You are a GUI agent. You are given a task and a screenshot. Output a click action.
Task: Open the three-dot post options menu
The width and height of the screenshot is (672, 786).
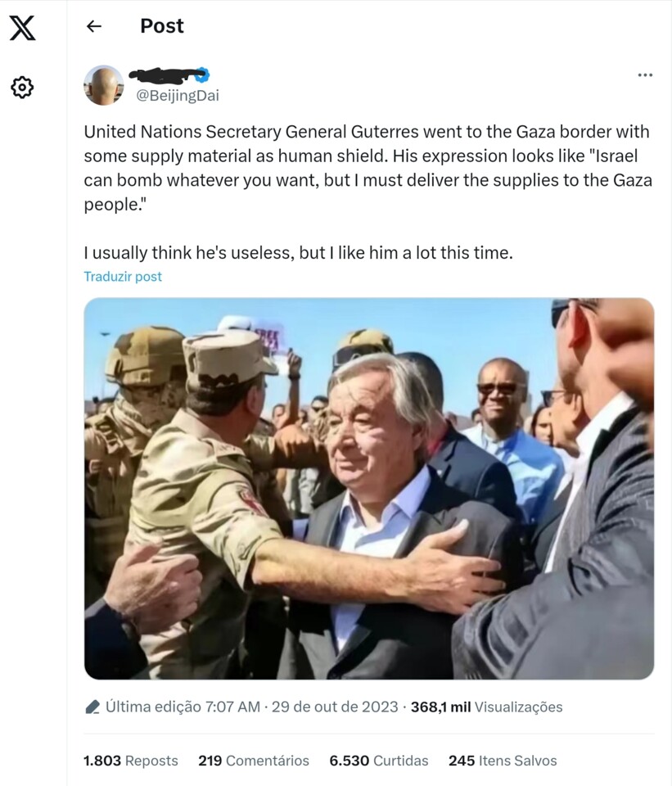coord(645,75)
